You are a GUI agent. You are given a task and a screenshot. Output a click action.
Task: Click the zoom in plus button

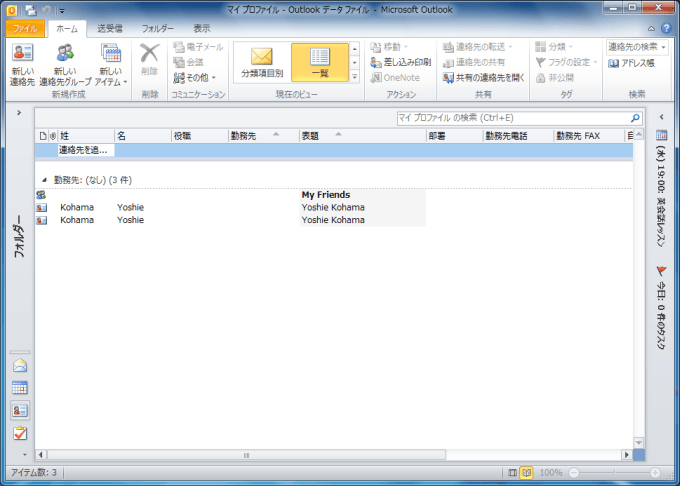(655, 473)
